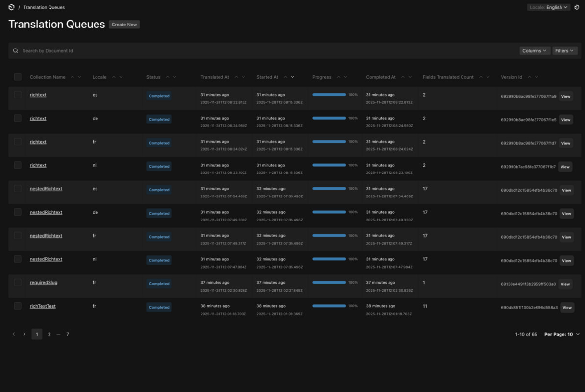This screenshot has width=585, height=392.
Task: Toggle the select all rows checkbox
Action: pos(18,77)
